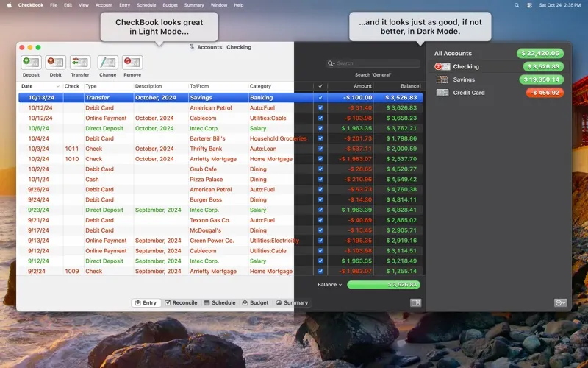
Task: Toggle cleared checkbox for Intec Corp. $3,762.21 row
Action: [x=320, y=128]
